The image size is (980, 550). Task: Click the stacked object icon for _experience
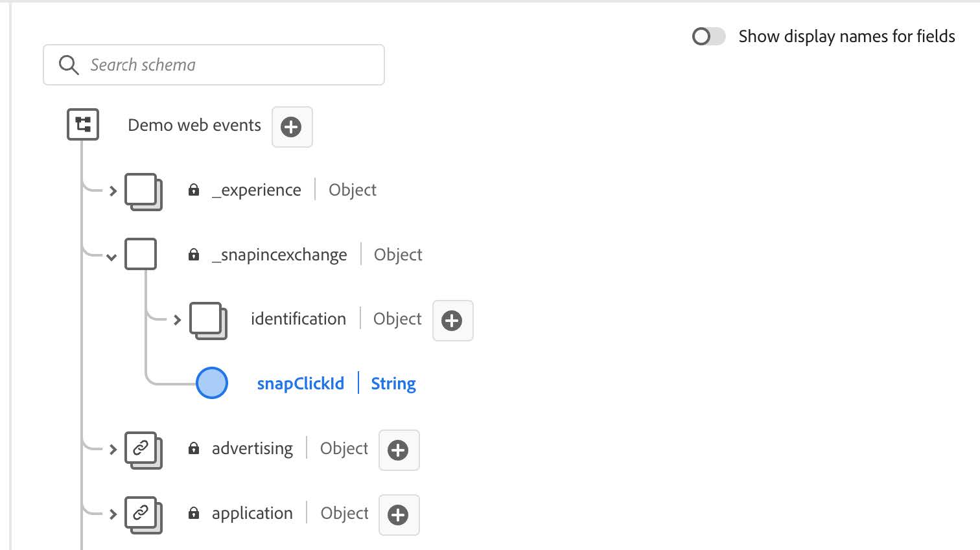pos(142,190)
